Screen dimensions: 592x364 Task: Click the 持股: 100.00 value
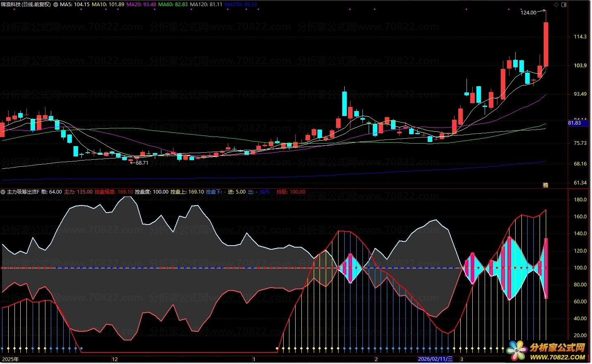click(x=291, y=192)
